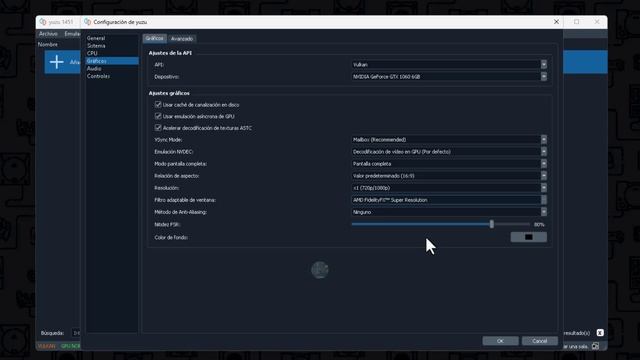Open Filtro adaptable de ventana dropdown
This screenshot has height=360, width=640.
(x=449, y=200)
